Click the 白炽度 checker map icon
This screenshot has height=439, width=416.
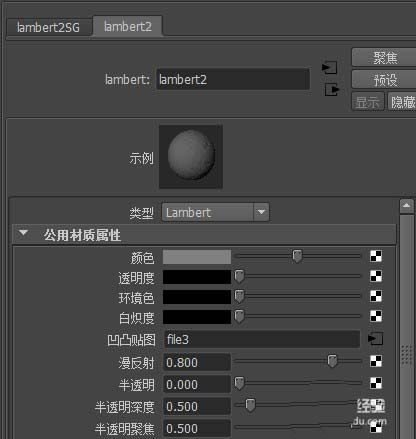pos(376,316)
